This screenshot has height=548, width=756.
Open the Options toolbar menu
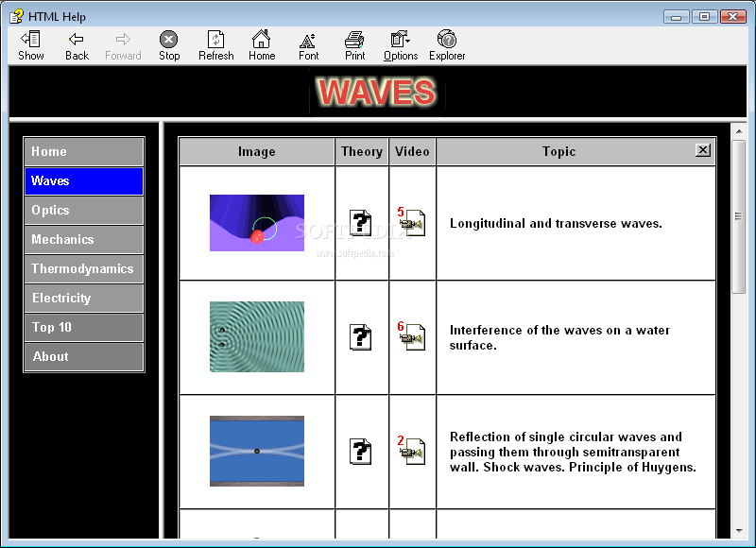click(x=400, y=45)
